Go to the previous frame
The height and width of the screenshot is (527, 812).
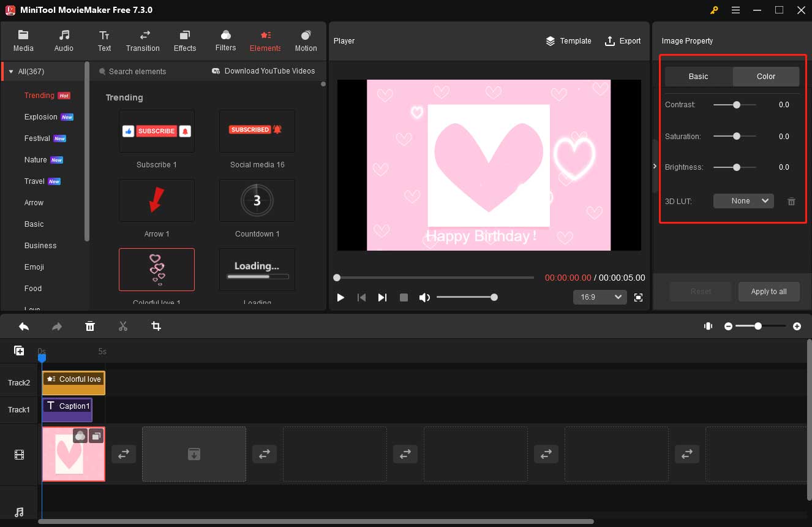[x=361, y=297]
